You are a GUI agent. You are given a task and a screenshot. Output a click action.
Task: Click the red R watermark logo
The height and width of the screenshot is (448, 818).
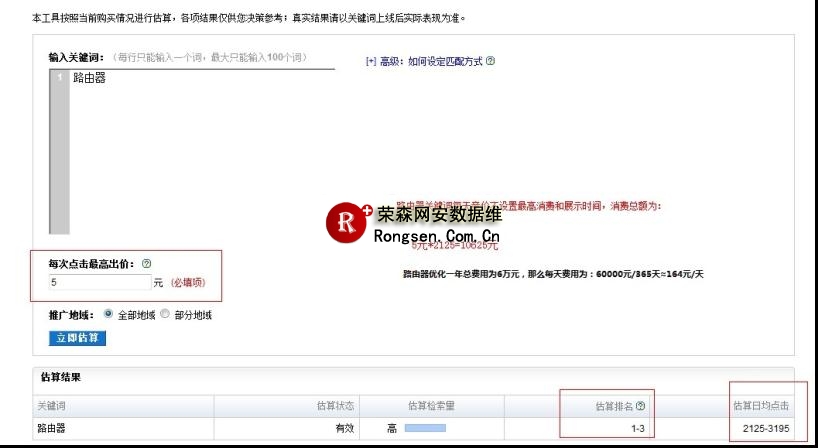click(x=348, y=224)
